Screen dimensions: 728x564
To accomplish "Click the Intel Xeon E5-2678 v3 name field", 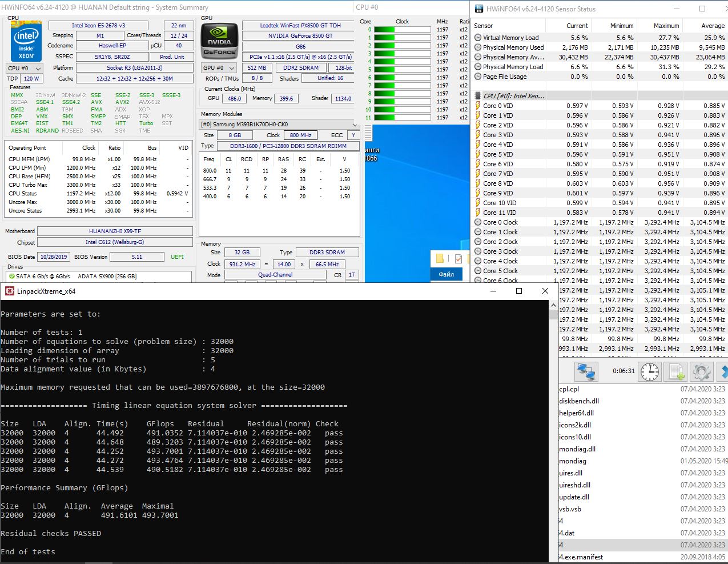I will click(x=98, y=26).
